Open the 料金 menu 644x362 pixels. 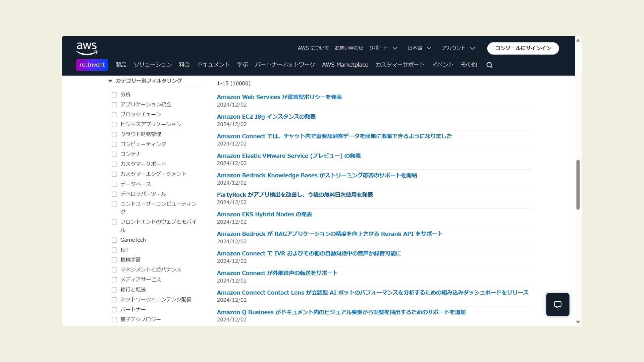(184, 65)
